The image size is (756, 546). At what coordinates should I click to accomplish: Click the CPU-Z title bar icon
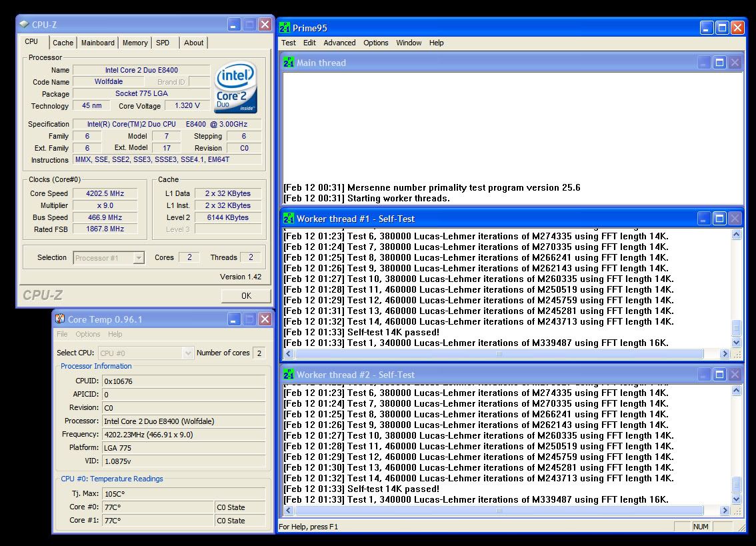[24, 24]
